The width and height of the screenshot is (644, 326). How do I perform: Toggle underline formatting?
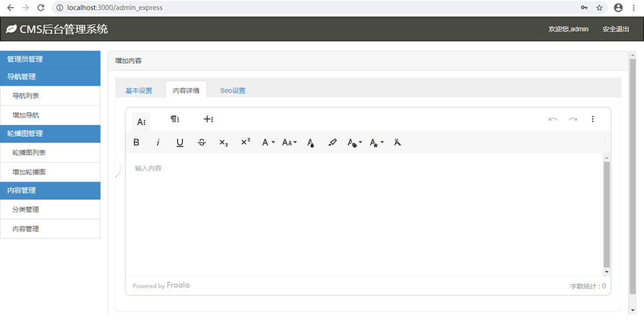pyautogui.click(x=180, y=143)
